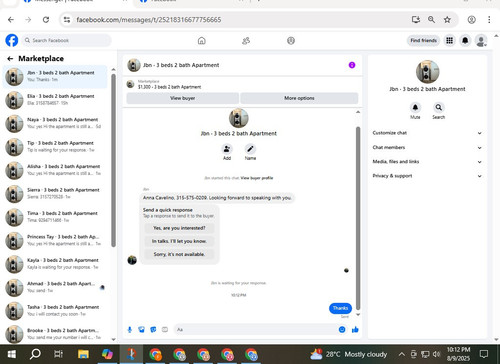Click the Add people icon in chat
Image resolution: width=500 pixels, height=364 pixels.
point(227,149)
